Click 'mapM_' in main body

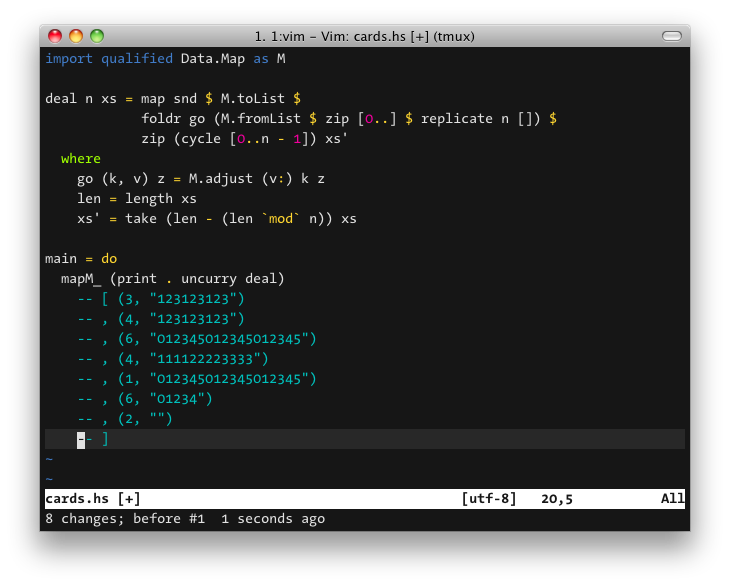pyautogui.click(x=81, y=279)
